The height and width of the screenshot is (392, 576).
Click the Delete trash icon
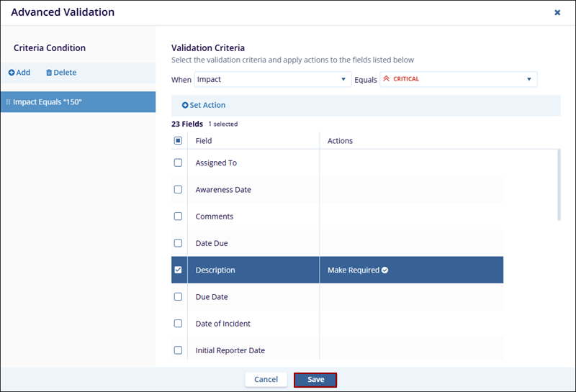click(49, 73)
